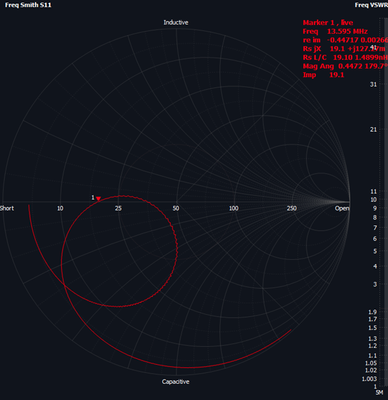This screenshot has width=388, height=400.
Task: Click the 'Capacitive' label below the Smith chart
Action: (176, 382)
